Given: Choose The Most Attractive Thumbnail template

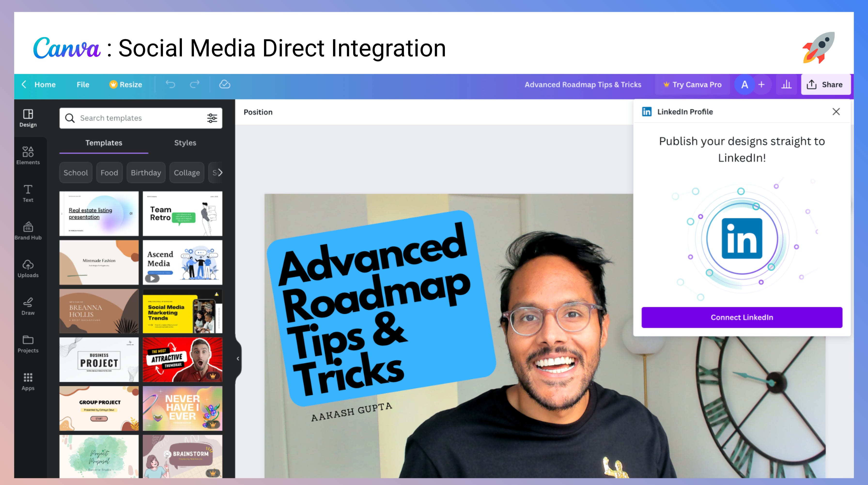Looking at the screenshot, I should click(183, 360).
